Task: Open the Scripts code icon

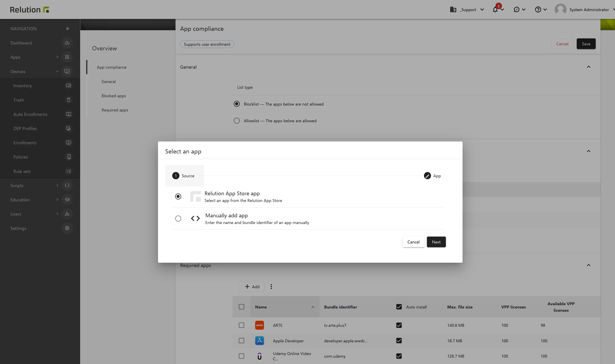Action: pyautogui.click(x=67, y=185)
